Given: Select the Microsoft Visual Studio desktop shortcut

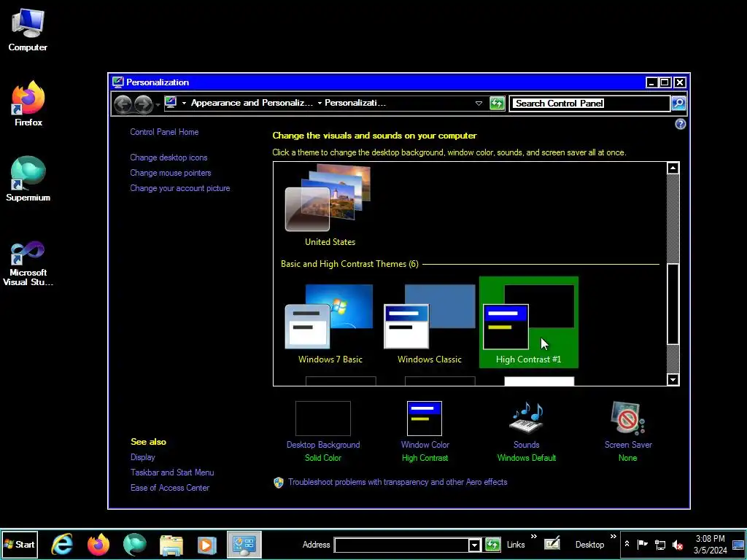Looking at the screenshot, I should [x=28, y=263].
